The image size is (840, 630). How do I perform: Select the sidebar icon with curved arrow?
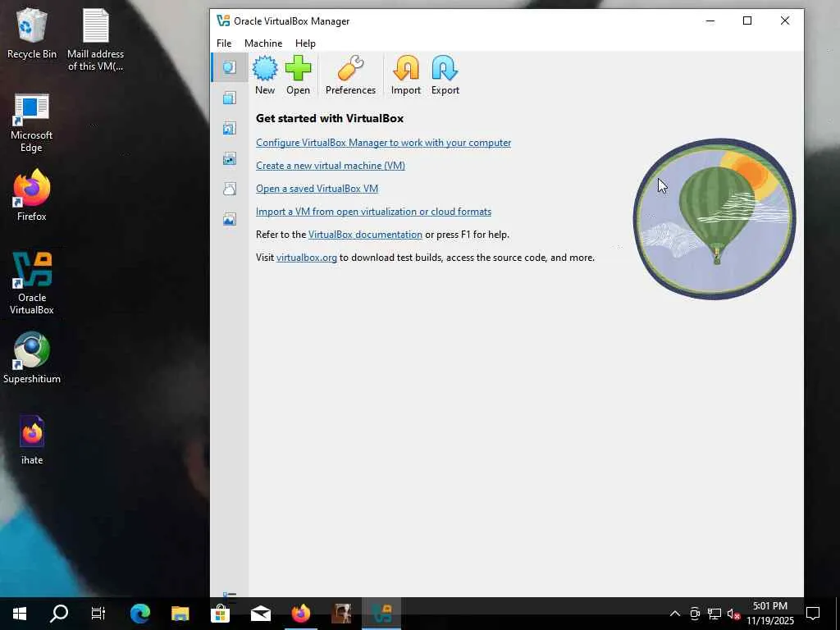230,128
